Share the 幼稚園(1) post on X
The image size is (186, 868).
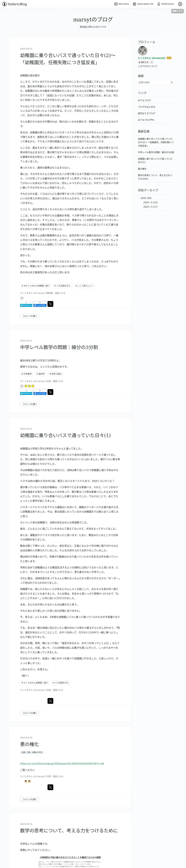50,701
